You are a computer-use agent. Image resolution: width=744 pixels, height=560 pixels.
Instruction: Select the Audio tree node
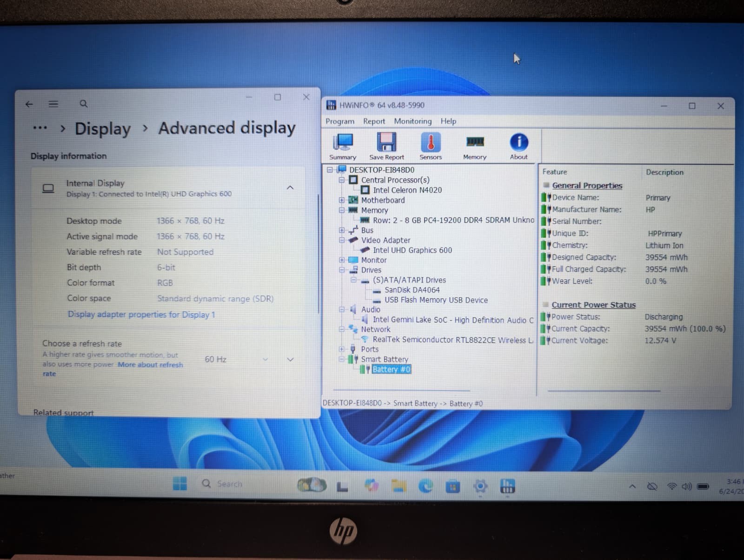[x=371, y=309]
